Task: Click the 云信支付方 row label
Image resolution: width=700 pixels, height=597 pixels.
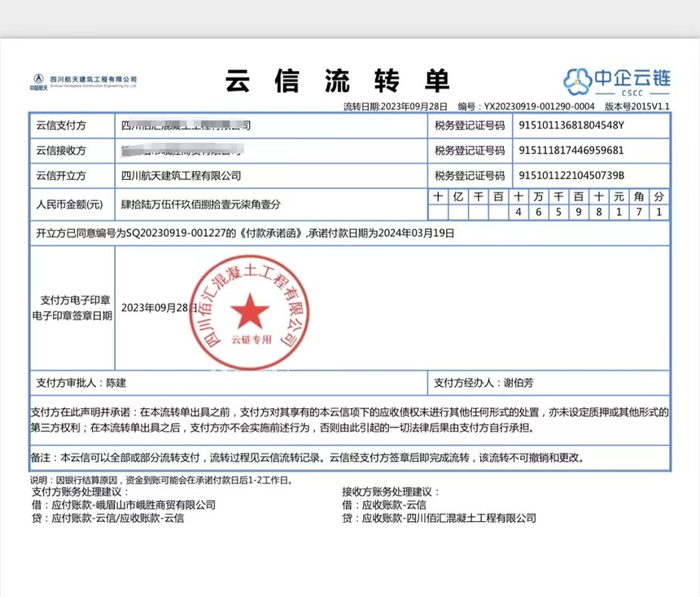Action: click(61, 125)
